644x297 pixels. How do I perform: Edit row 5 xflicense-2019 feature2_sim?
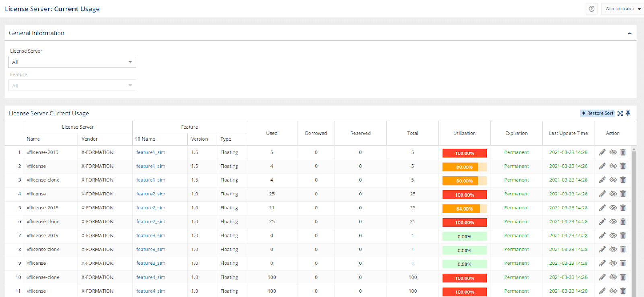pyautogui.click(x=603, y=208)
